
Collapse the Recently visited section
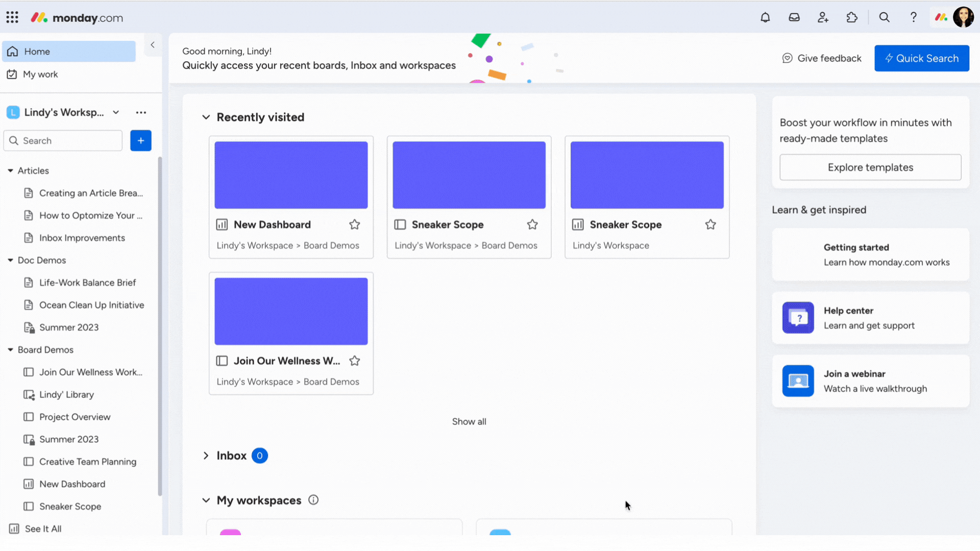tap(206, 117)
